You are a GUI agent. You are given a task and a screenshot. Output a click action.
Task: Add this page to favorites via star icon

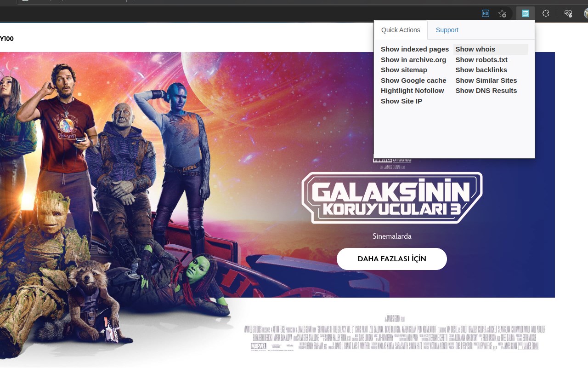click(502, 13)
